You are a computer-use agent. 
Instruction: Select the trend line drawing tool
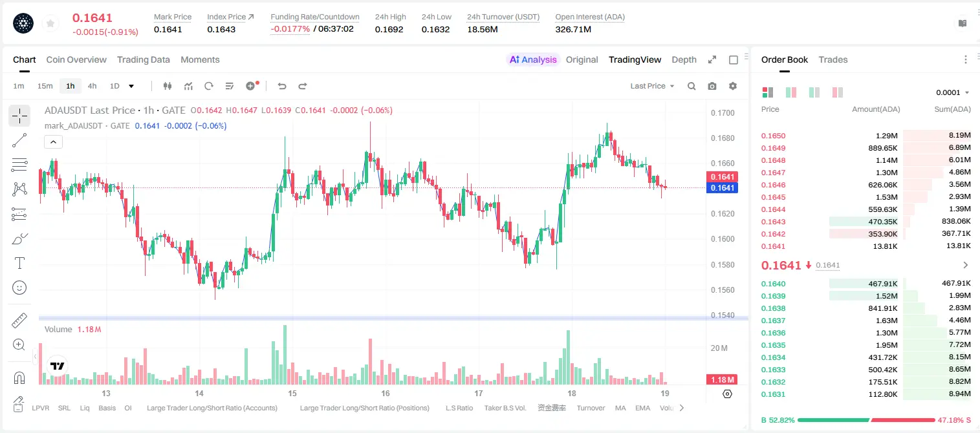[19, 140]
